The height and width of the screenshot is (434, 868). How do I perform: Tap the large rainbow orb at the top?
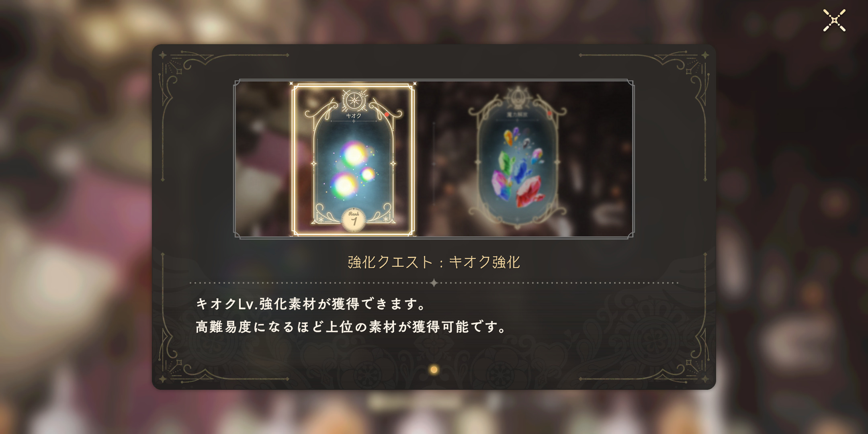(354, 154)
